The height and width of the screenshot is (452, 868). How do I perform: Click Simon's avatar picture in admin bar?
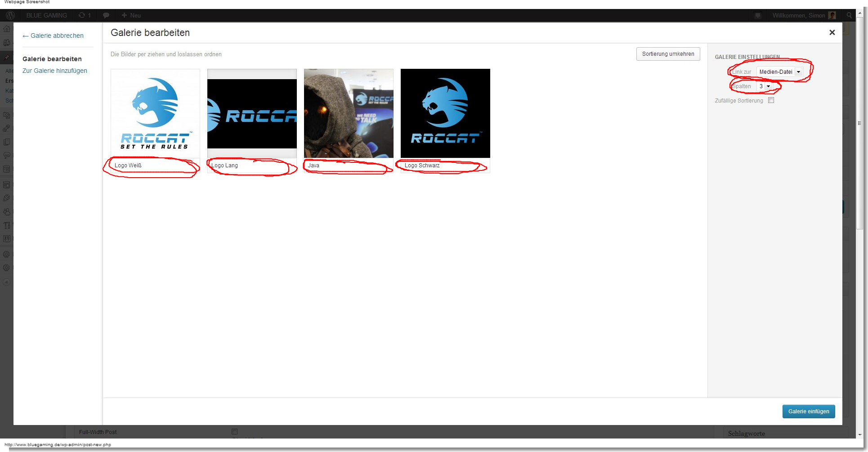pyautogui.click(x=832, y=15)
